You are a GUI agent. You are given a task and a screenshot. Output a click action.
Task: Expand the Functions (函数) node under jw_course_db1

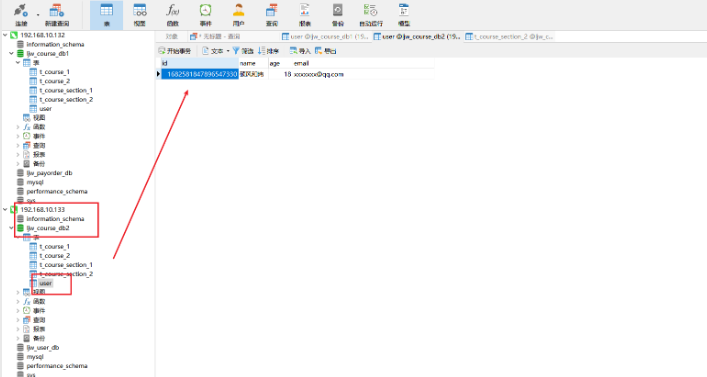point(18,127)
